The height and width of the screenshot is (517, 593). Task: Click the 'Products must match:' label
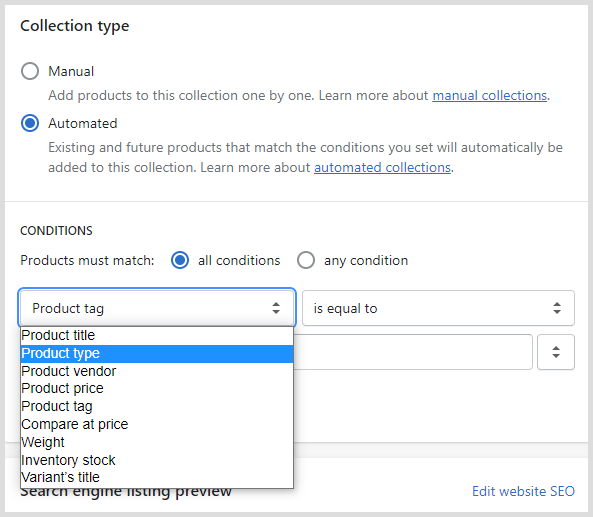click(x=87, y=260)
